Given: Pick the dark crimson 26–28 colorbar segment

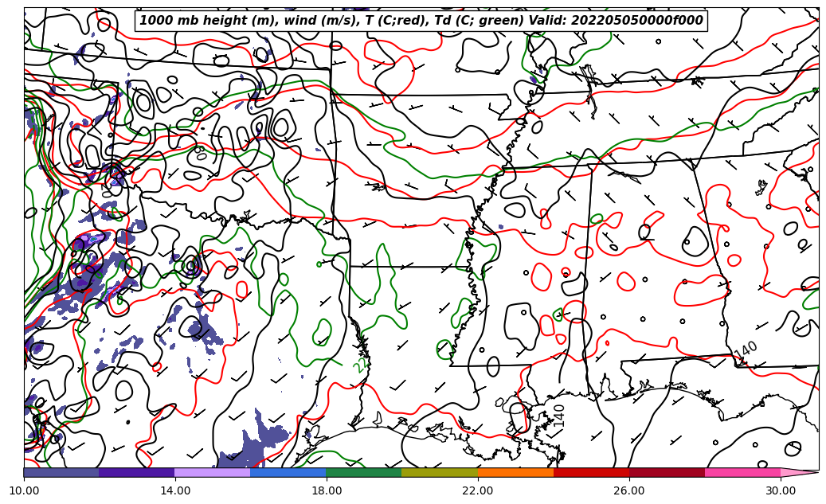Looking at the screenshot, I should (x=667, y=472).
